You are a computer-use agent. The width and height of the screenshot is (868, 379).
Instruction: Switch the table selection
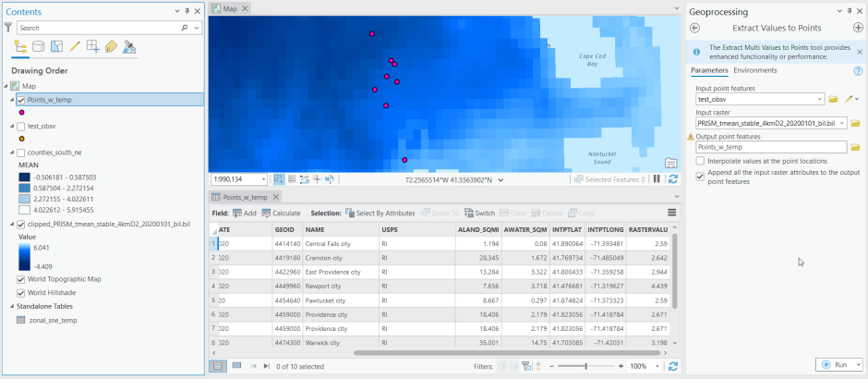(x=479, y=213)
